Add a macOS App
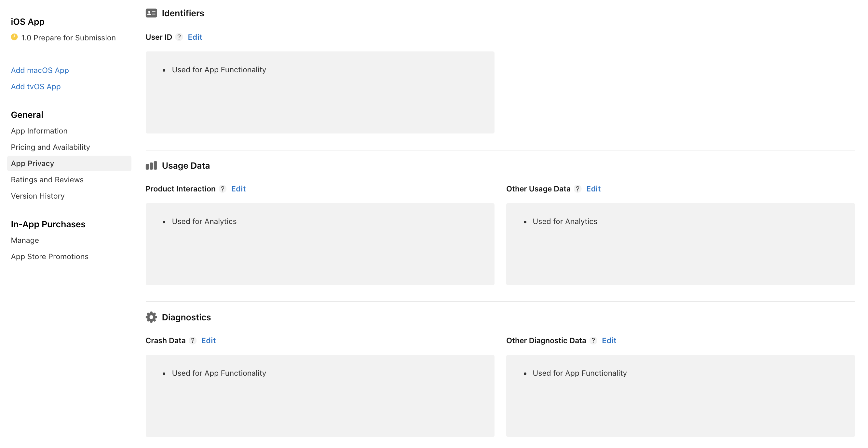The height and width of the screenshot is (448, 868). [40, 70]
